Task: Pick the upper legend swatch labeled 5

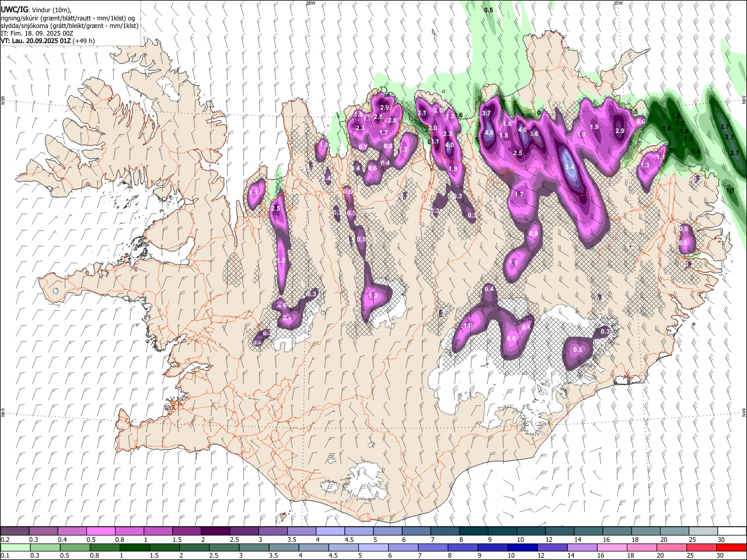Action: [x=387, y=531]
